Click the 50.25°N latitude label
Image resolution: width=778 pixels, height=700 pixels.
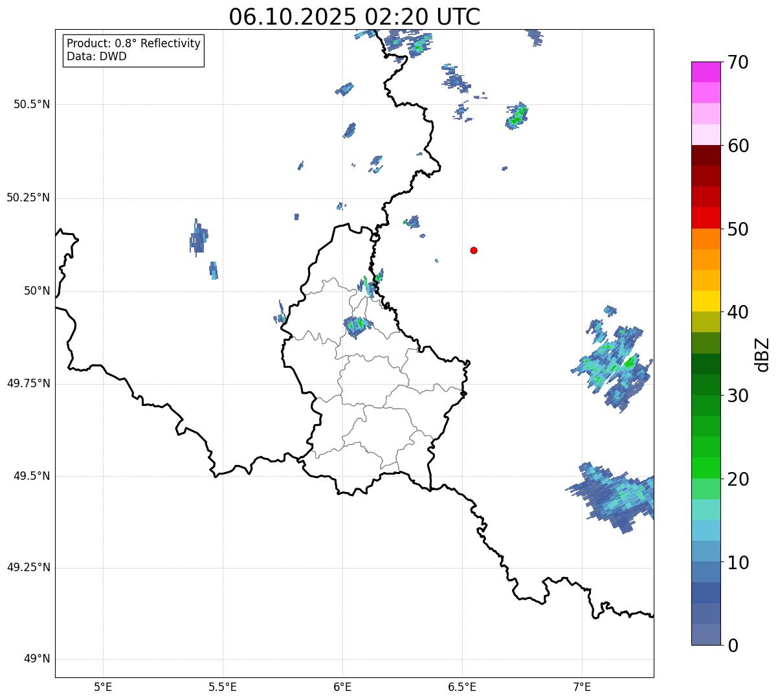(28, 198)
